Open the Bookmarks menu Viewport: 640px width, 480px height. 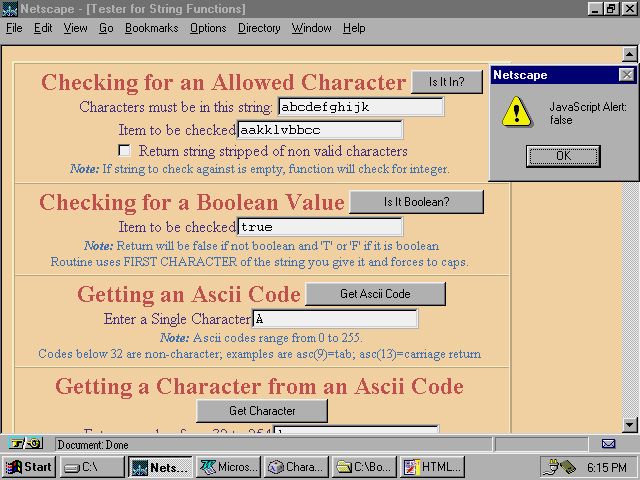coord(151,28)
